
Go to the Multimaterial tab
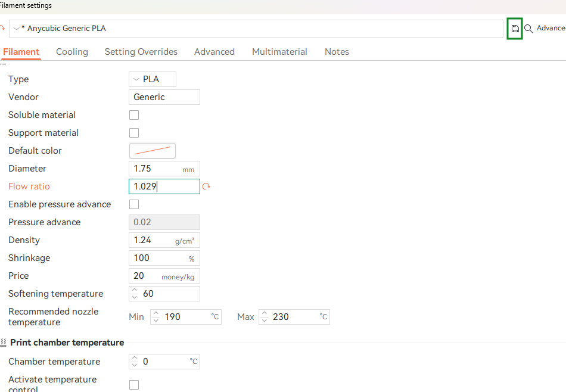[279, 52]
